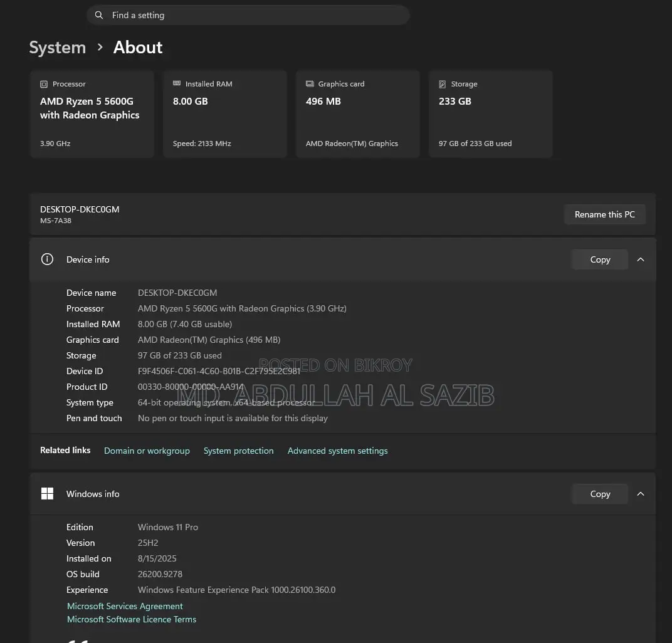This screenshot has height=643, width=672.
Task: Select the 8.00 GB (7.40 GB usable) text
Action: point(185,324)
